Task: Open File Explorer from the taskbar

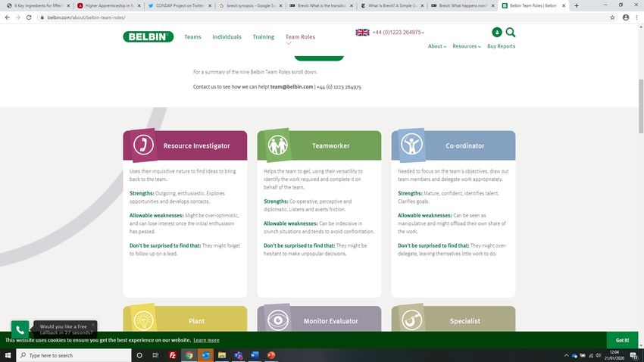Action: 222,355
